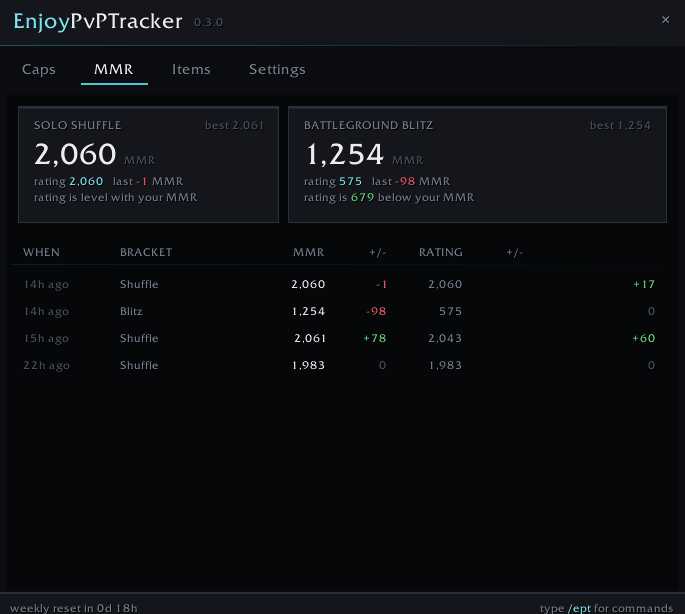Click the +17 rating change

pos(644,284)
